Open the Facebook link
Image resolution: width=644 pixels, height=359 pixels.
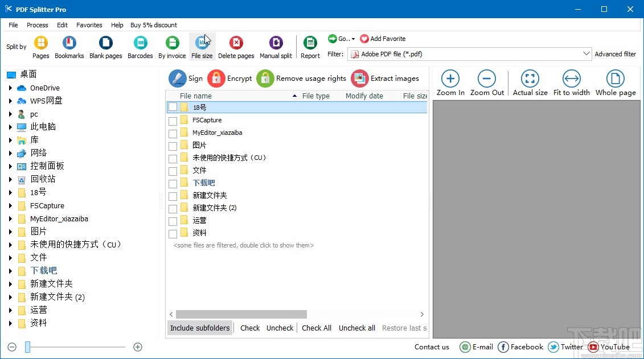click(x=520, y=347)
